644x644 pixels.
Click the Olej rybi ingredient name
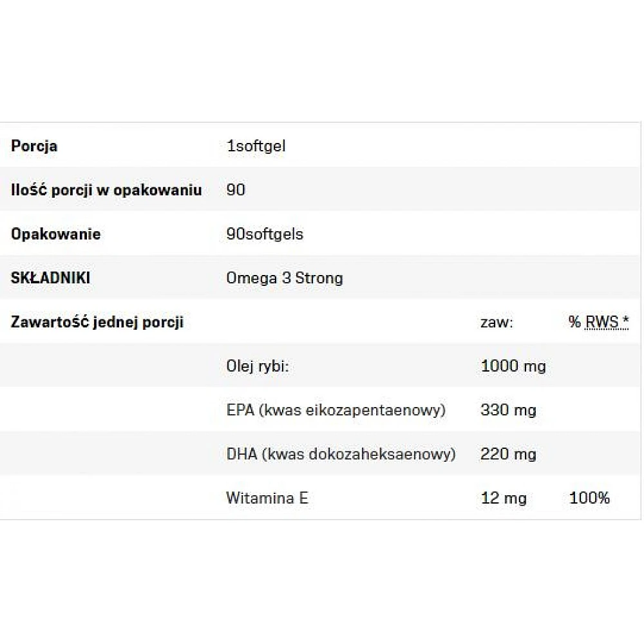(257, 366)
